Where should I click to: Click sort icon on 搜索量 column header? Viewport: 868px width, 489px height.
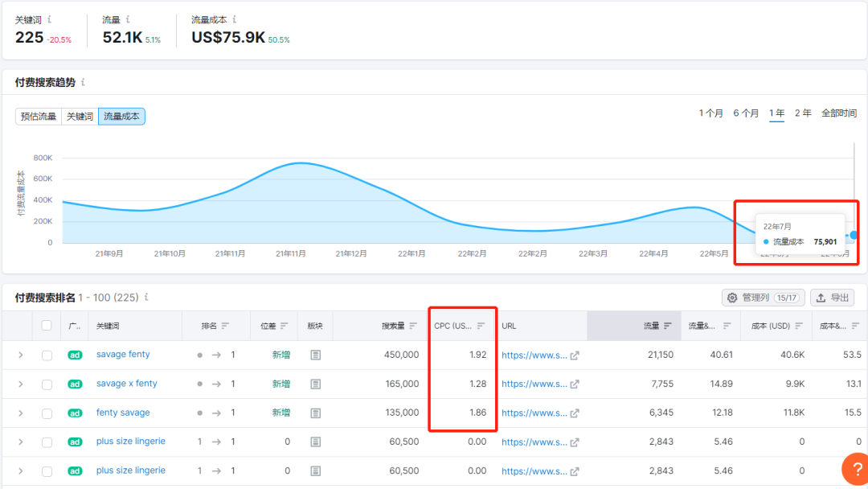pyautogui.click(x=413, y=326)
